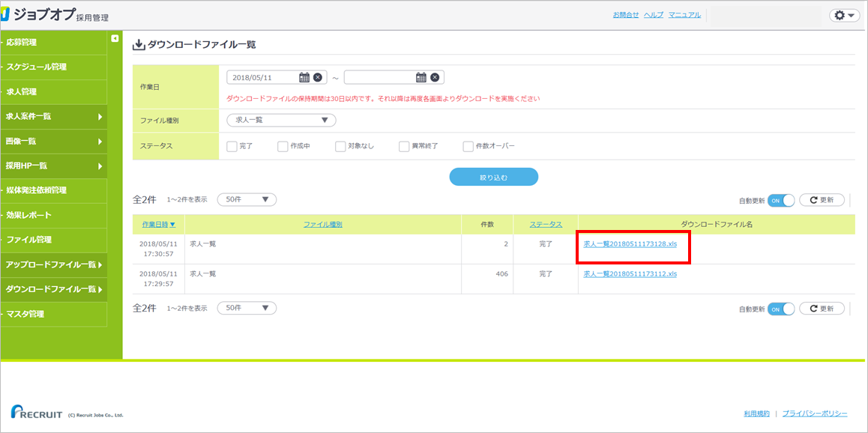Click the top 更新 refresh button

click(x=822, y=200)
